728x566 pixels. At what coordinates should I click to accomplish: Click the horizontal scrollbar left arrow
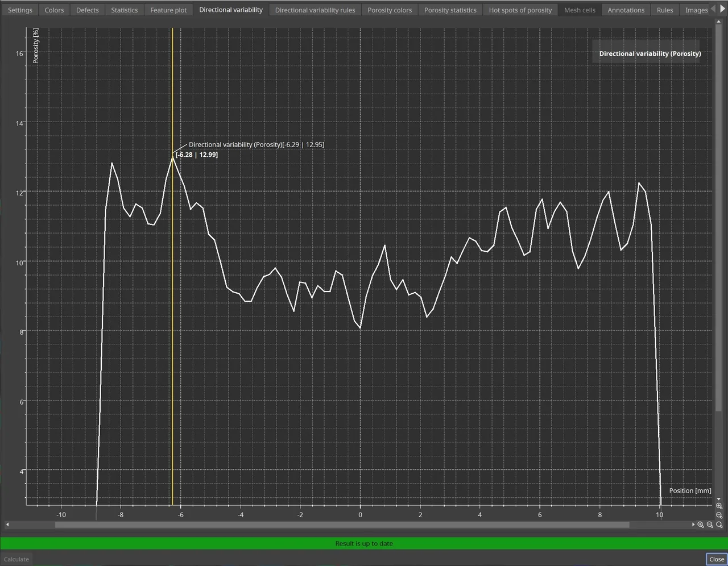[7, 525]
